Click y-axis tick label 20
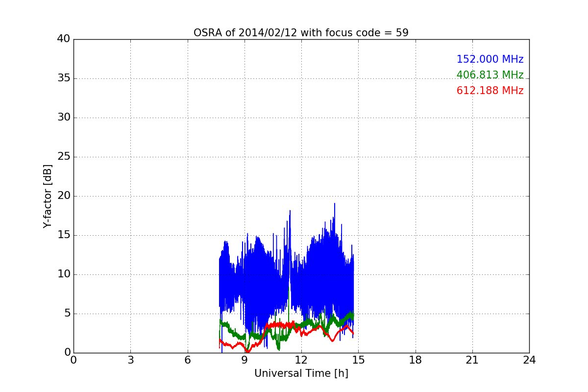Image resolution: width=588 pixels, height=392 pixels. [64, 196]
